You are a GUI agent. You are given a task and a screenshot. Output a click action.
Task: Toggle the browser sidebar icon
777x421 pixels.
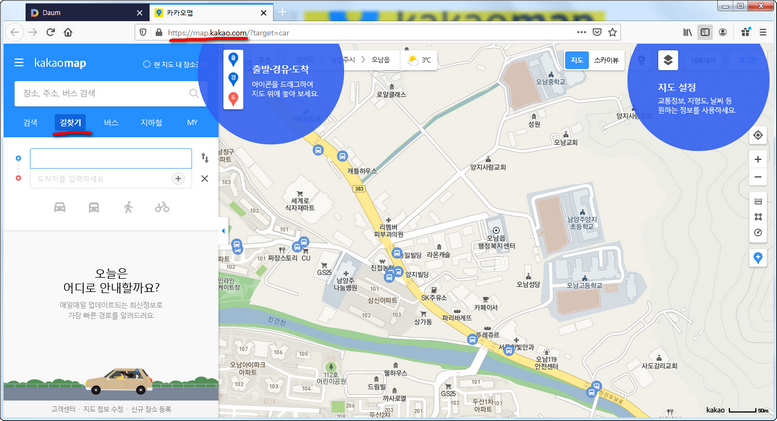(705, 32)
